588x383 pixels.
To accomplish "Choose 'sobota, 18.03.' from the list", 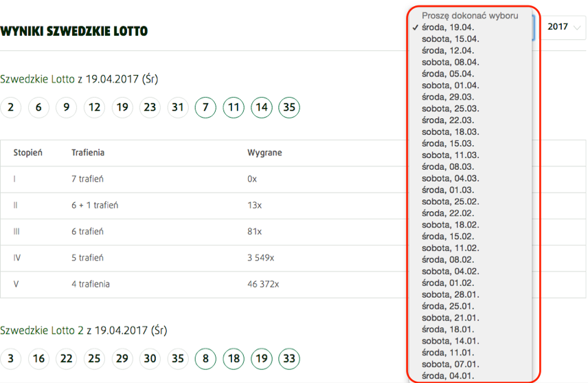I will 451,131.
